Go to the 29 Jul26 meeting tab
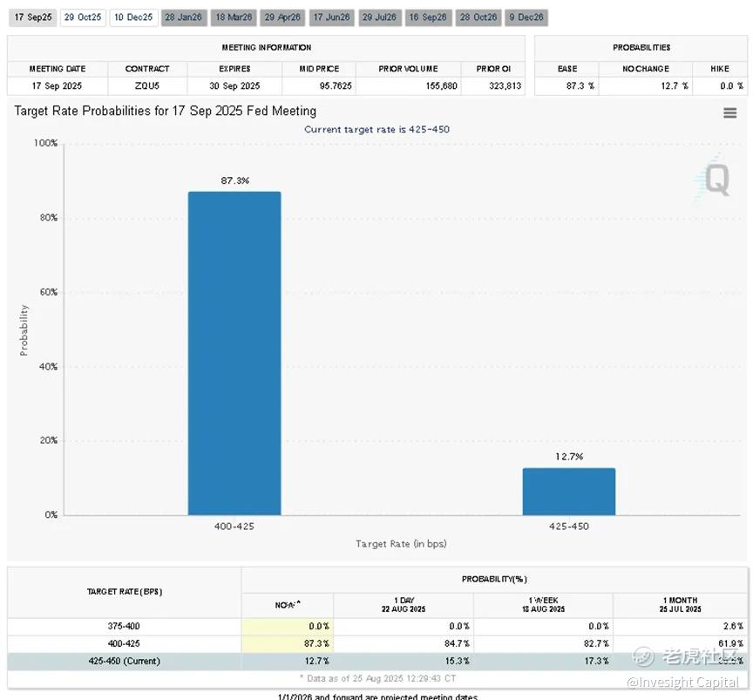 coord(380,17)
